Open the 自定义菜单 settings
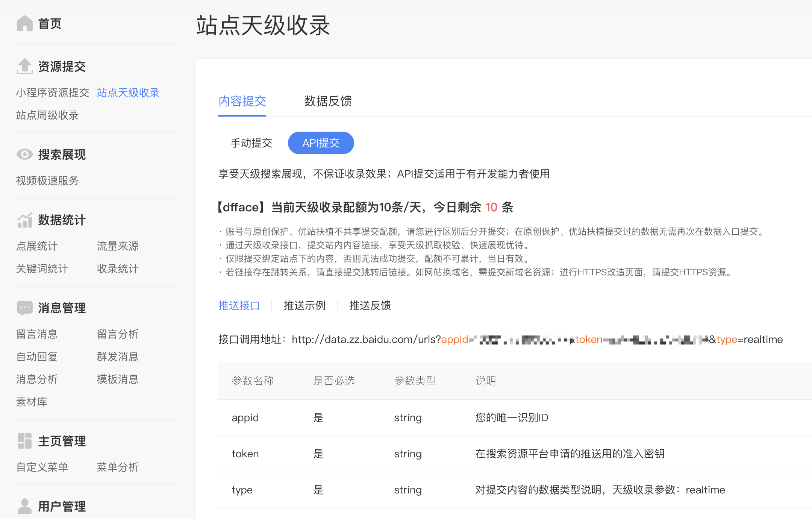Viewport: 812px width, 519px height. click(42, 467)
